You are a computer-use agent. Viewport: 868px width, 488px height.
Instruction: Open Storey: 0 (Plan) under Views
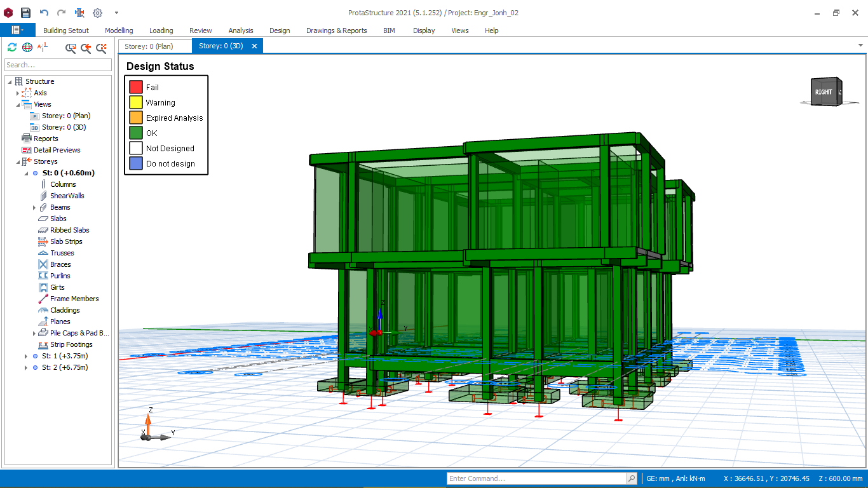(66, 116)
